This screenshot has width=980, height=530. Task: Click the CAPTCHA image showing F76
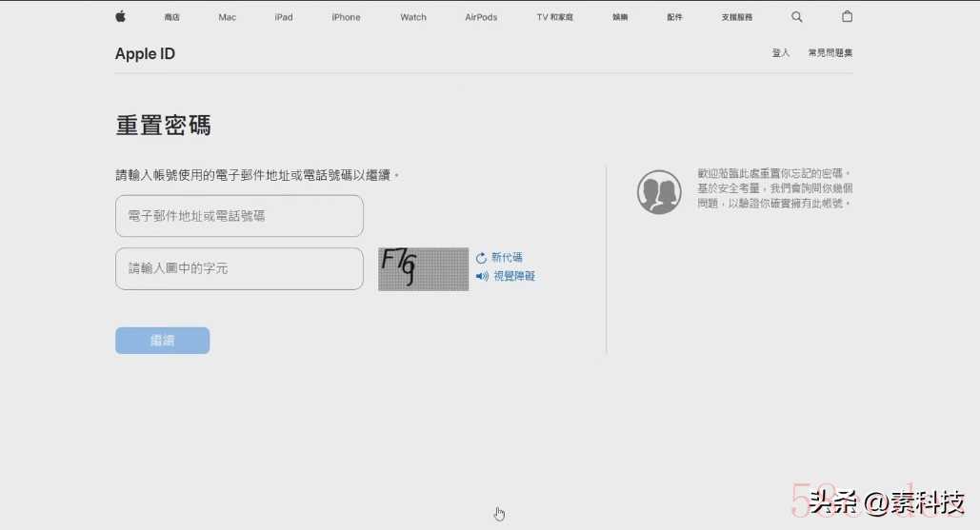coord(423,269)
